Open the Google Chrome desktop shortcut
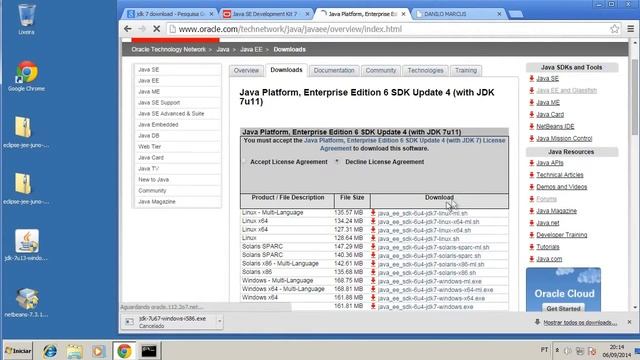This screenshot has width=640, height=360. coord(27,76)
